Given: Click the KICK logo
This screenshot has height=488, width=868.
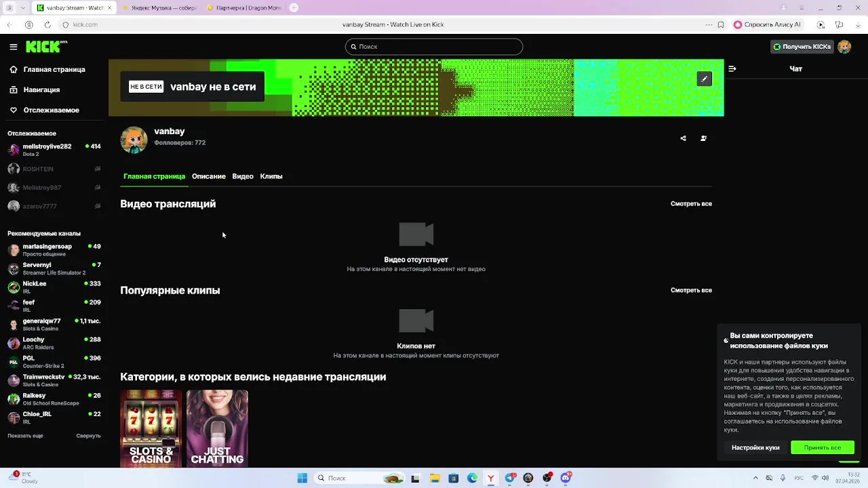Looking at the screenshot, I should [x=46, y=46].
